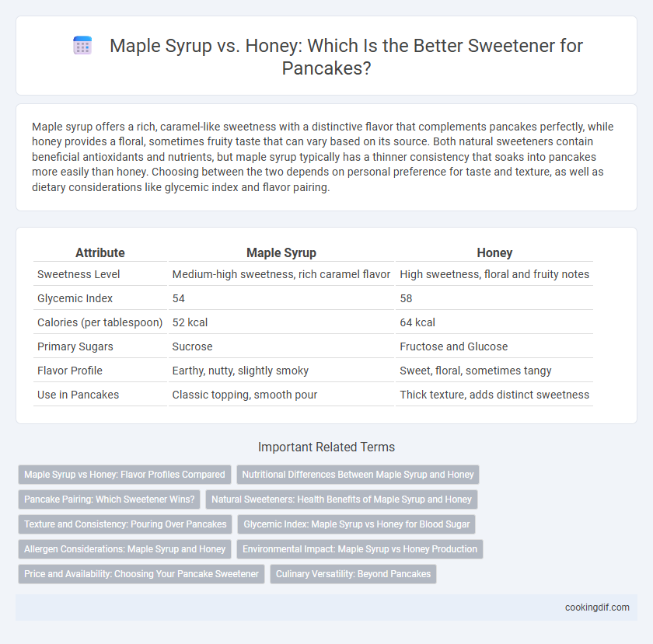Viewport: 653px width, 644px height.
Task: Click the Honey column header
Action: point(494,252)
